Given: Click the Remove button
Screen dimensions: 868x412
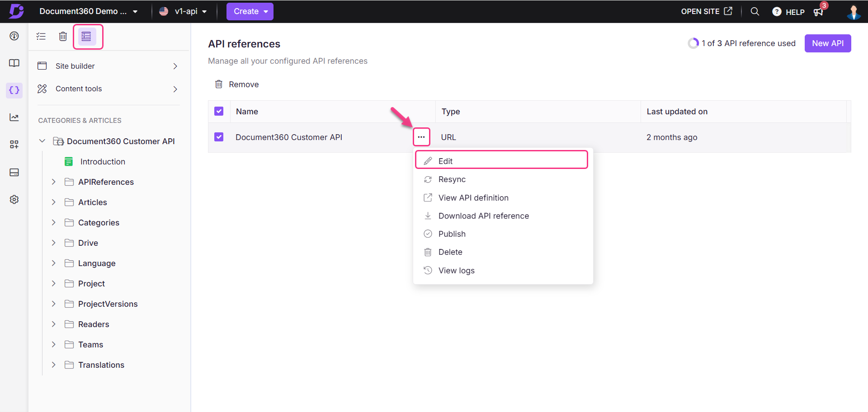Looking at the screenshot, I should tap(237, 84).
